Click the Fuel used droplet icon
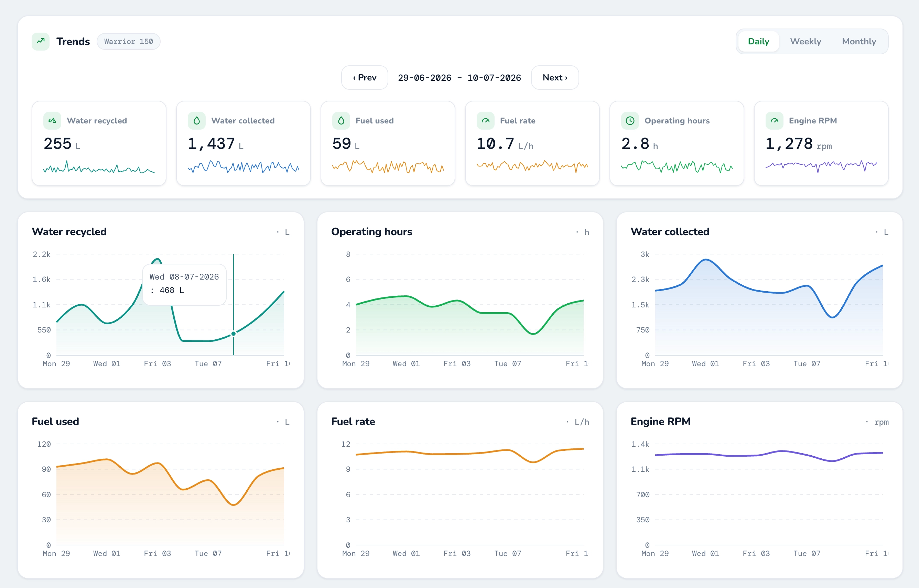Viewport: 919px width, 588px height. click(x=341, y=121)
